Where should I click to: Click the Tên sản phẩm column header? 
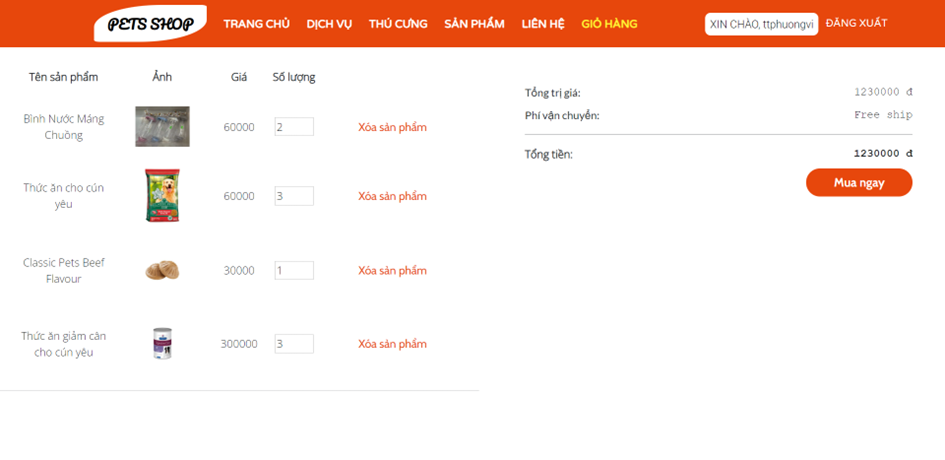coord(63,77)
